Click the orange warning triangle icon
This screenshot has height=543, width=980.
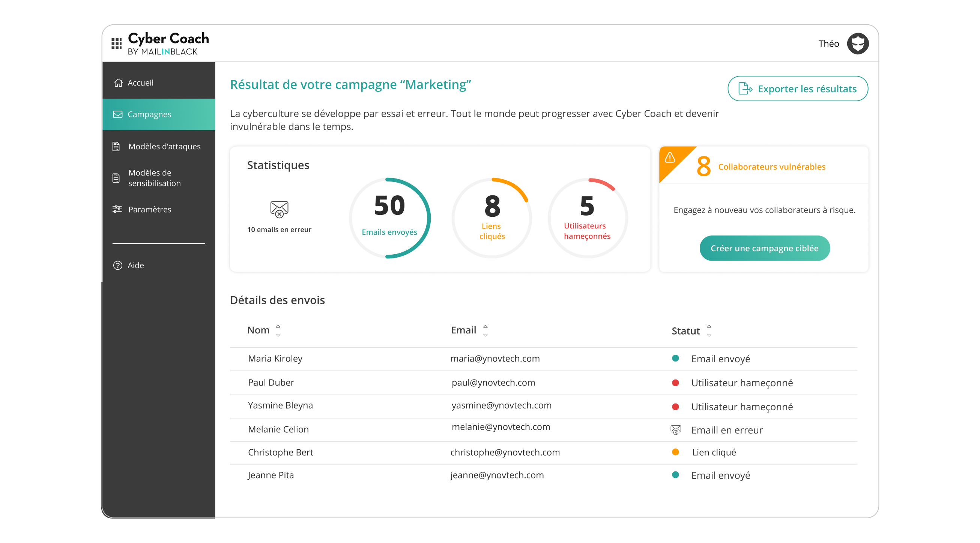coord(670,157)
